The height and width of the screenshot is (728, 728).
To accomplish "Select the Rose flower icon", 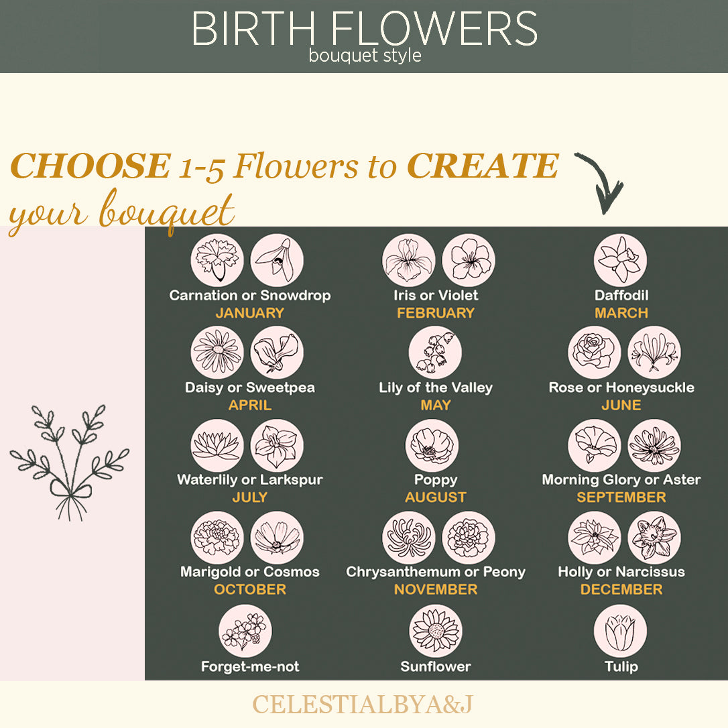I will (x=595, y=353).
